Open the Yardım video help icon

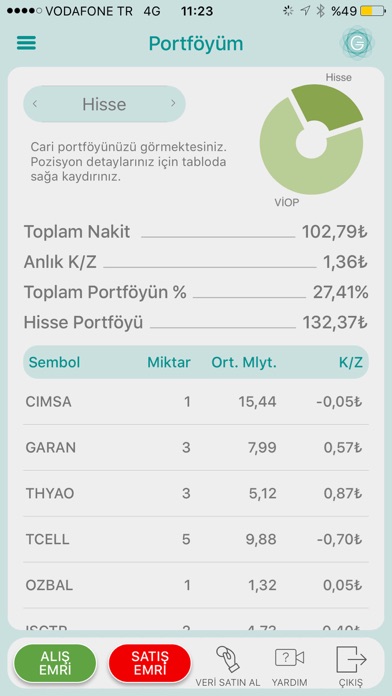[289, 658]
